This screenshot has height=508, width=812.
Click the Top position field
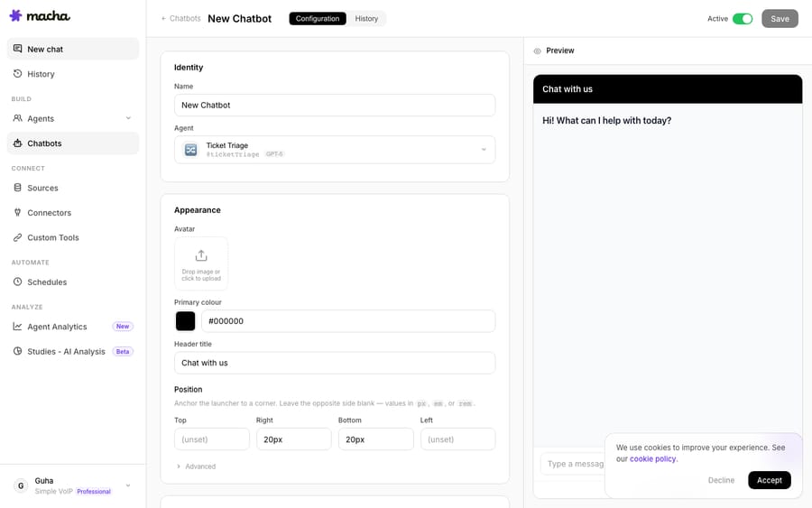[x=212, y=439]
